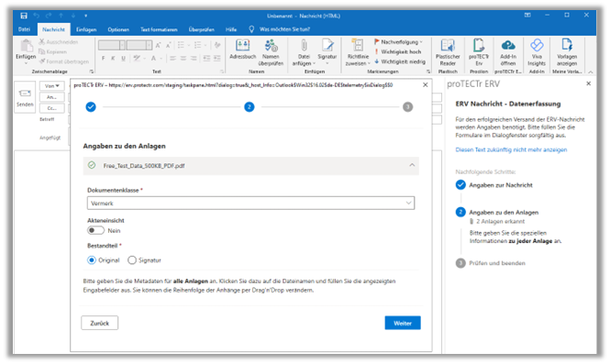Toggle underline (U) formatting
Viewport: 610px width, 364px height.
[123, 59]
